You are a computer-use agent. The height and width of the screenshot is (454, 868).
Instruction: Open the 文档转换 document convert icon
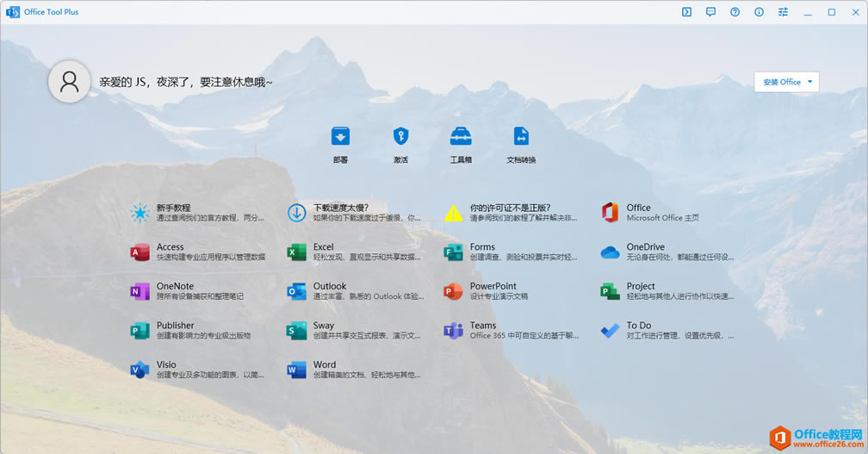[521, 136]
